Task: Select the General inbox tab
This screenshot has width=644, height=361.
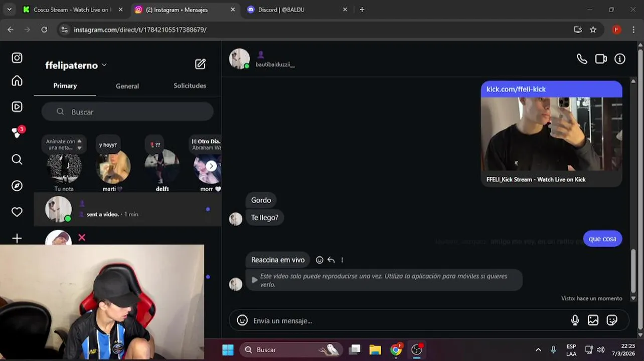Action: [x=127, y=86]
